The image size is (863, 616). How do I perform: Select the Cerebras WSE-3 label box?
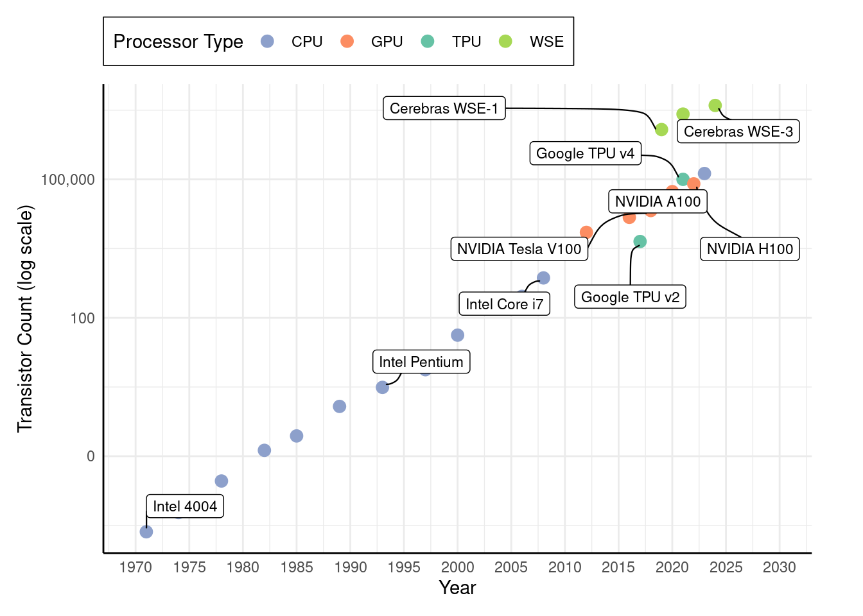(738, 132)
